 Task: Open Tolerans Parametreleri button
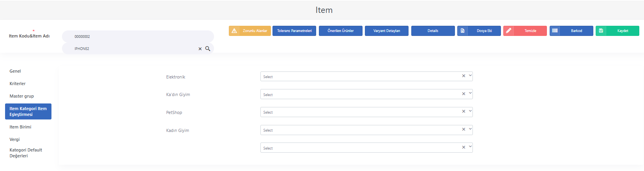294,31
